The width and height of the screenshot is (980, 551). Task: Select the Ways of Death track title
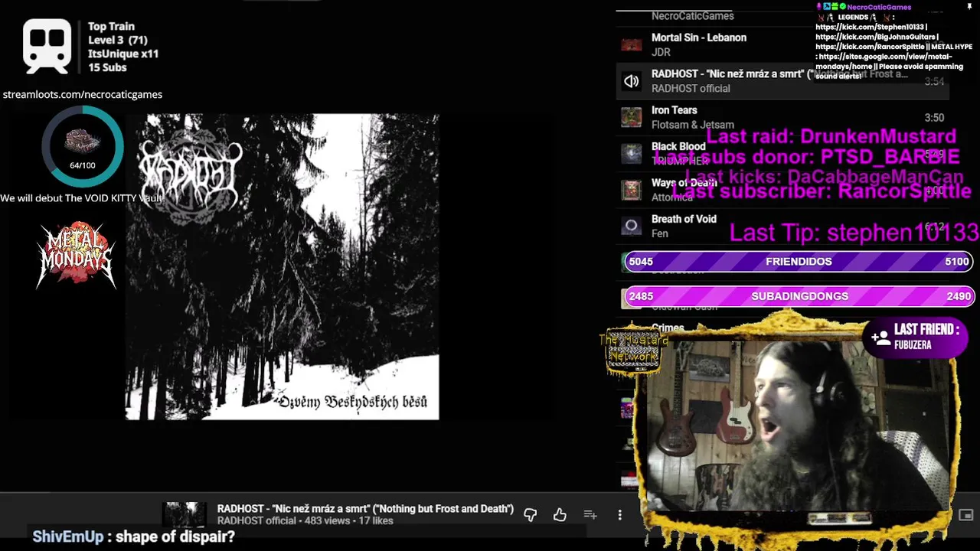click(x=684, y=183)
